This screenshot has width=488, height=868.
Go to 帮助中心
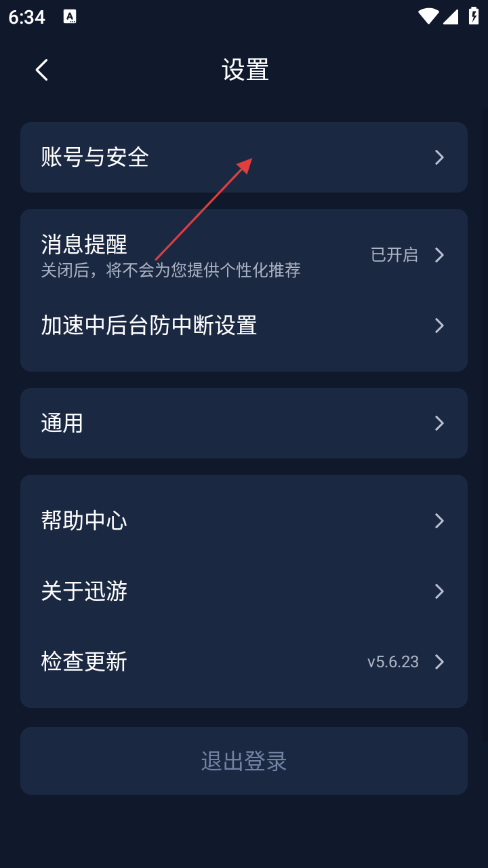(244, 521)
